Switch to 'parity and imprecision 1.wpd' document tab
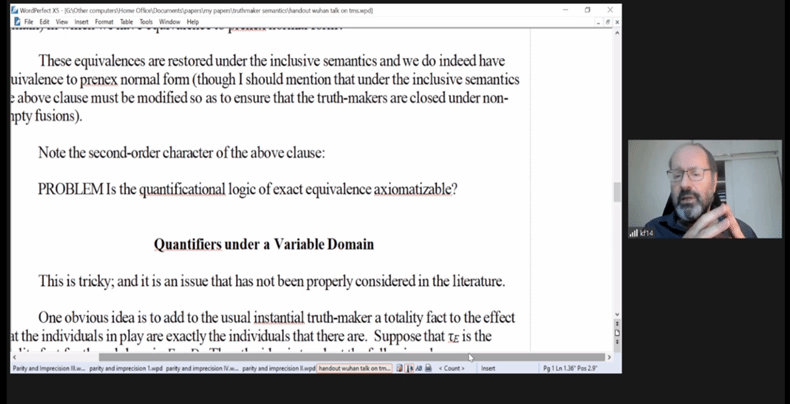Image resolution: width=790 pixels, height=404 pixels. [x=124, y=368]
